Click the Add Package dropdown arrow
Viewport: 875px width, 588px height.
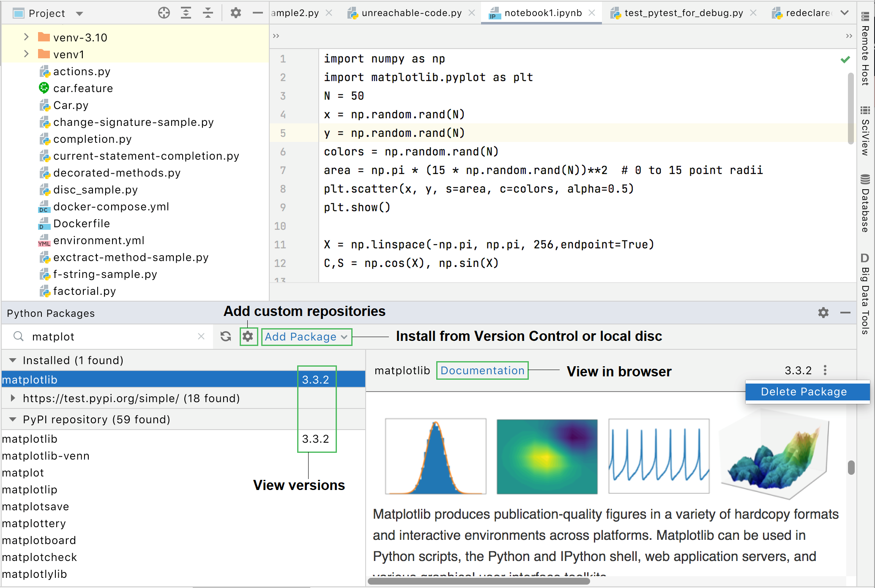click(x=345, y=337)
